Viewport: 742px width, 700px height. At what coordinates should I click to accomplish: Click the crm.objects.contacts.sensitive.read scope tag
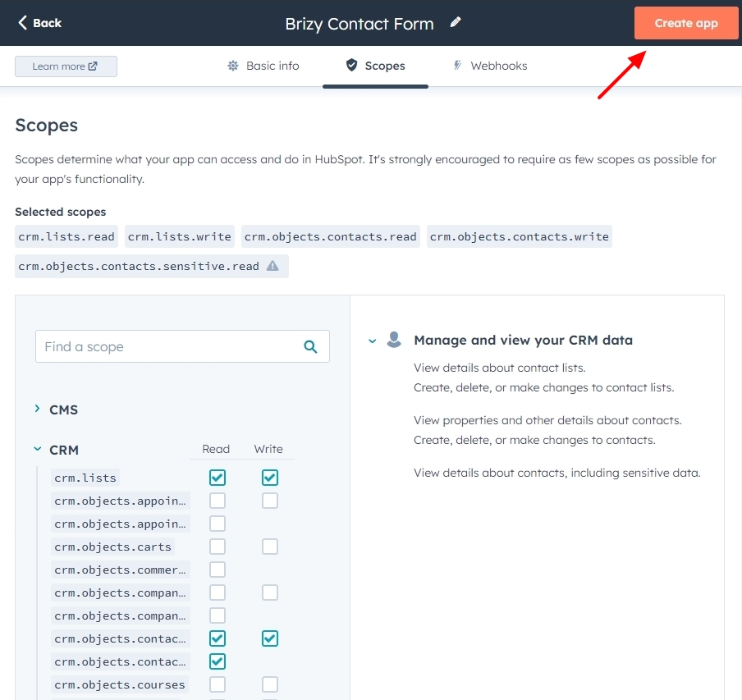pos(151,266)
